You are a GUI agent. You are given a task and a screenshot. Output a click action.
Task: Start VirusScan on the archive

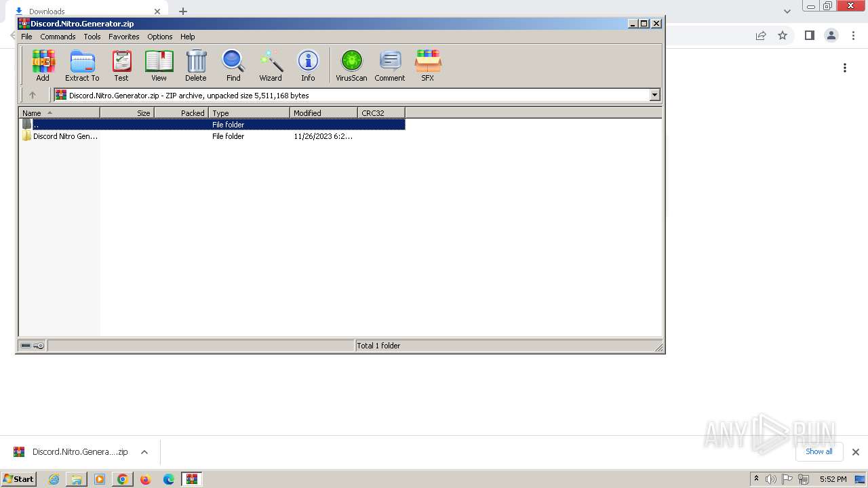351,65
